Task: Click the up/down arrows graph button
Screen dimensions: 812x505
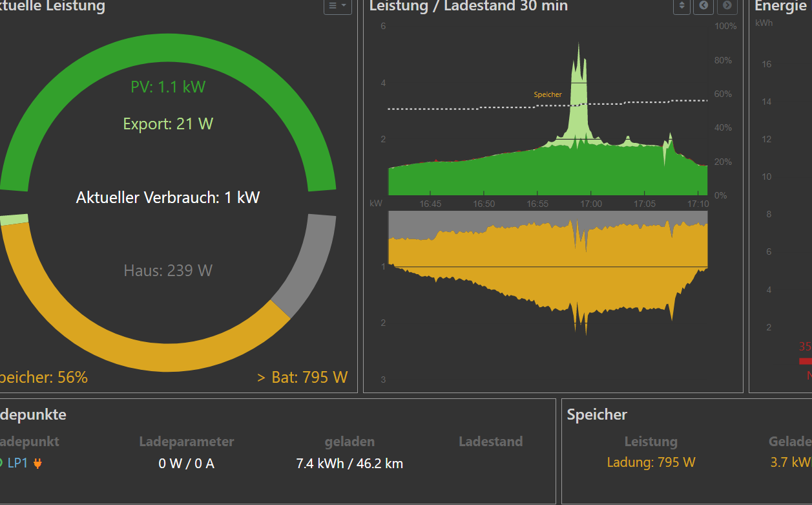Action: pos(682,6)
